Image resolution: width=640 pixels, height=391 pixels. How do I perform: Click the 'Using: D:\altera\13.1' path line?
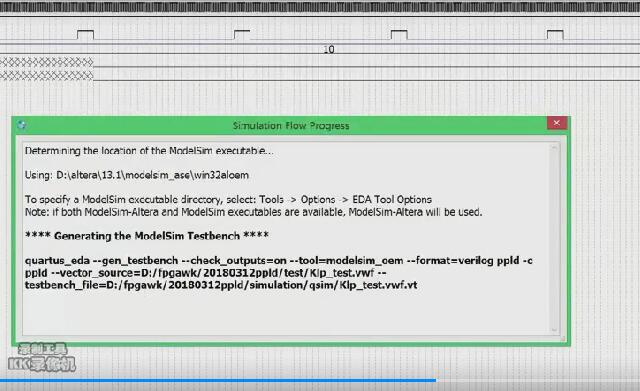(137, 175)
